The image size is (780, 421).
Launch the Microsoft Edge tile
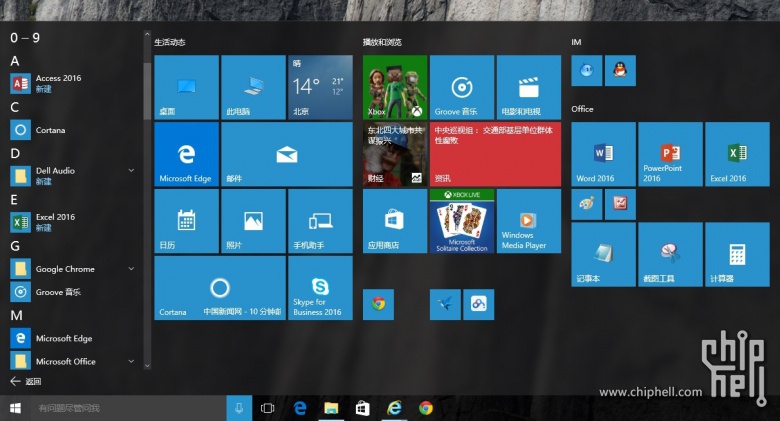187,154
